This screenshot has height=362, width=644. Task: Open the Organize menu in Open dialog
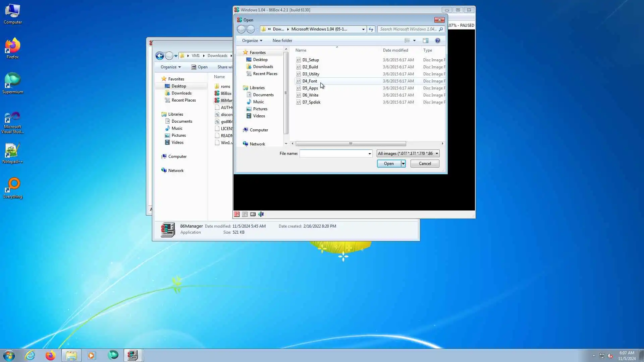coord(252,41)
